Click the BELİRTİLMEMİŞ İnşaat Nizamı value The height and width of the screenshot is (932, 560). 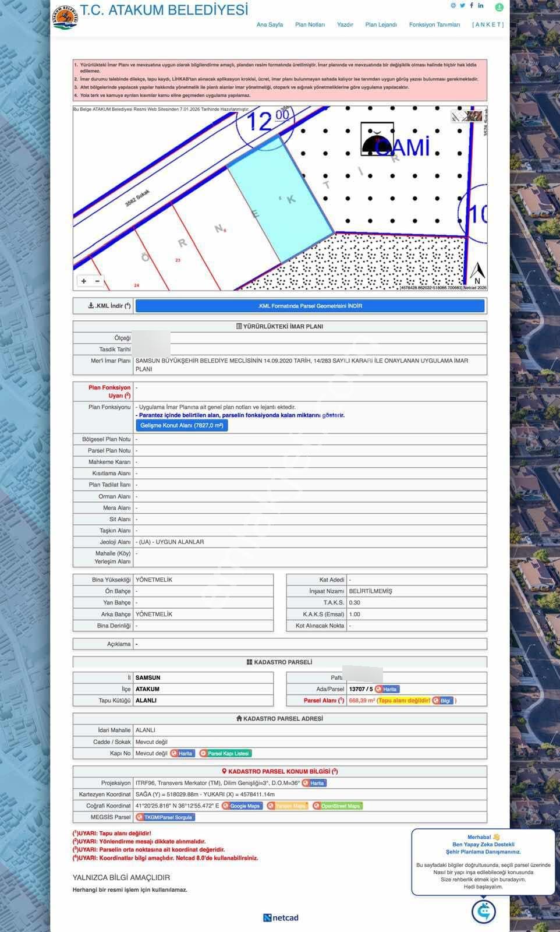point(371,591)
